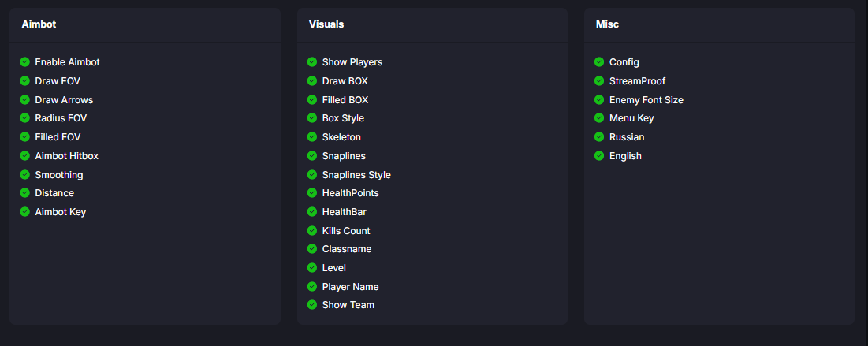Viewport: 868px width, 346px height.
Task: Toggle the Smoothing checkmark
Action: 25,175
